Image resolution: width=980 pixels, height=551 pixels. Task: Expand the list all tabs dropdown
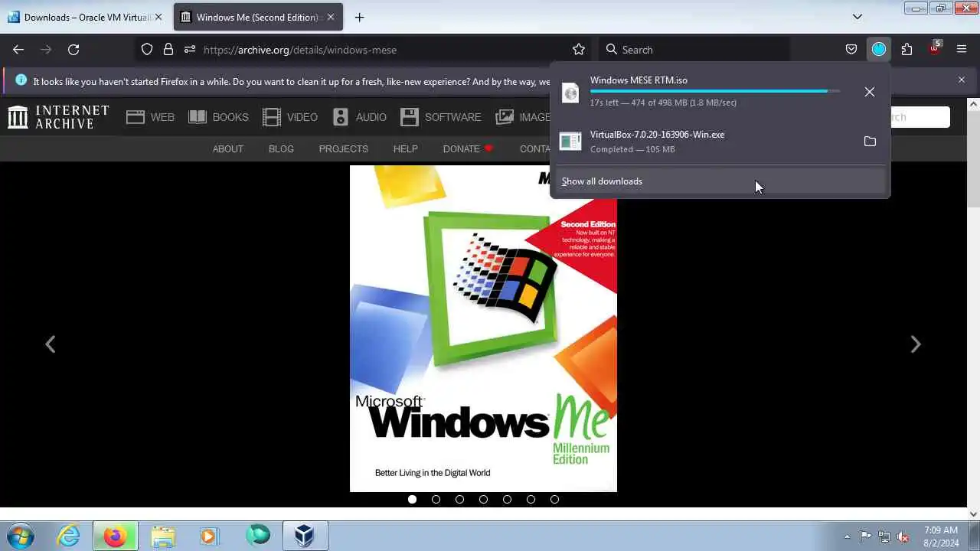tap(857, 17)
